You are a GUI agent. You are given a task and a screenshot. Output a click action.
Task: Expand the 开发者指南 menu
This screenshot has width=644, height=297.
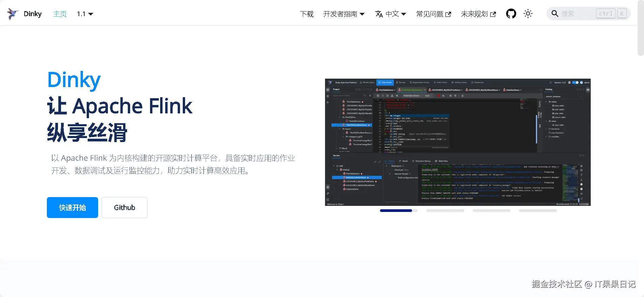344,14
